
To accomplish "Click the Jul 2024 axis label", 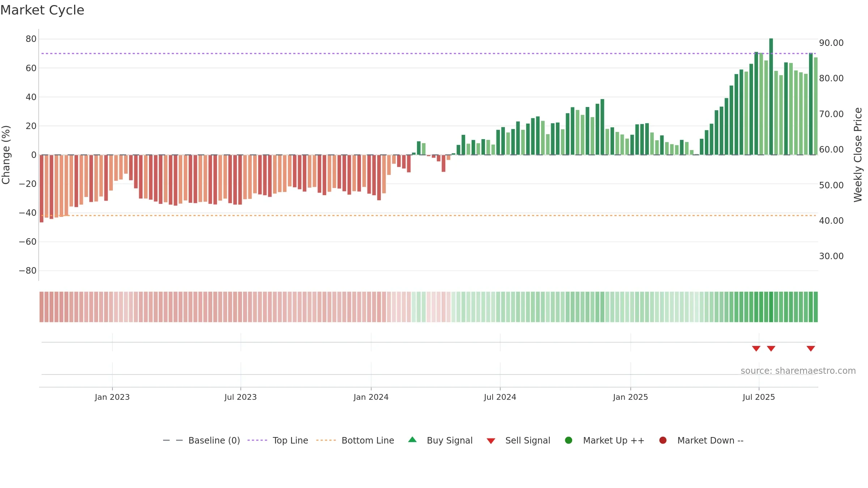I will coord(500,397).
